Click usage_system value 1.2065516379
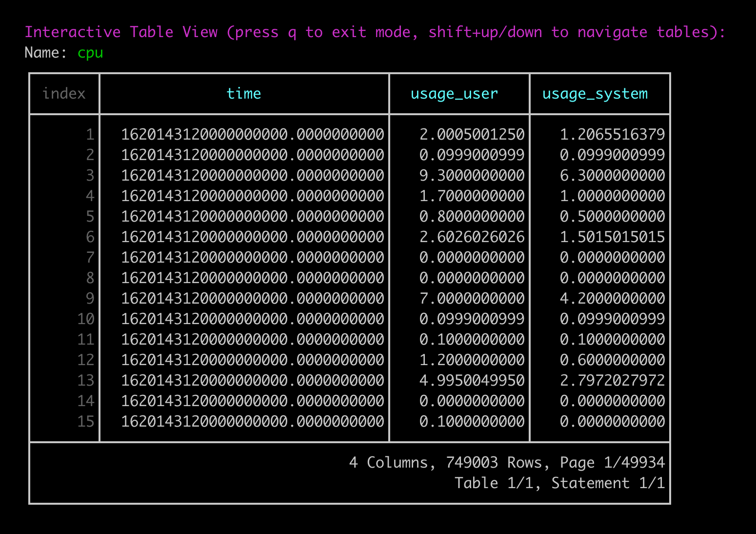 pyautogui.click(x=612, y=134)
